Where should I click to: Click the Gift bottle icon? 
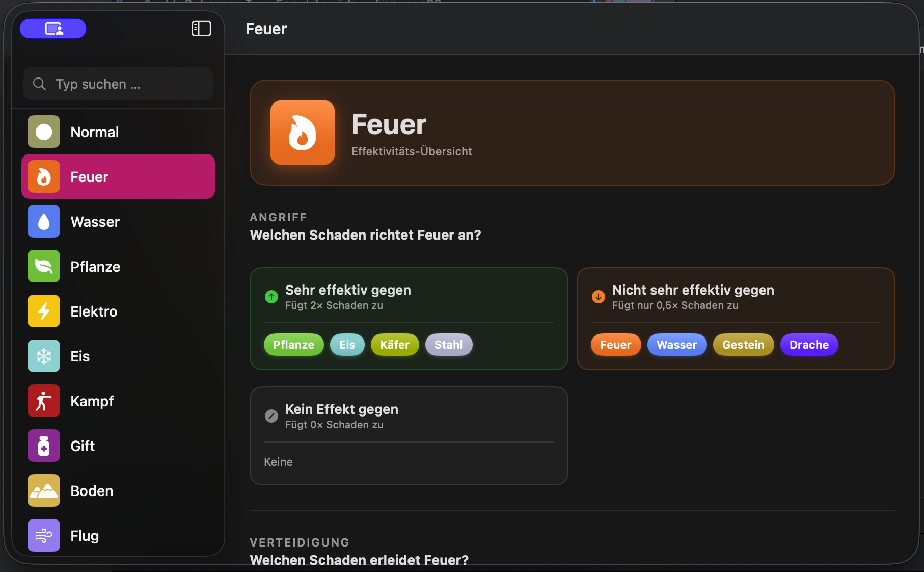[44, 446]
